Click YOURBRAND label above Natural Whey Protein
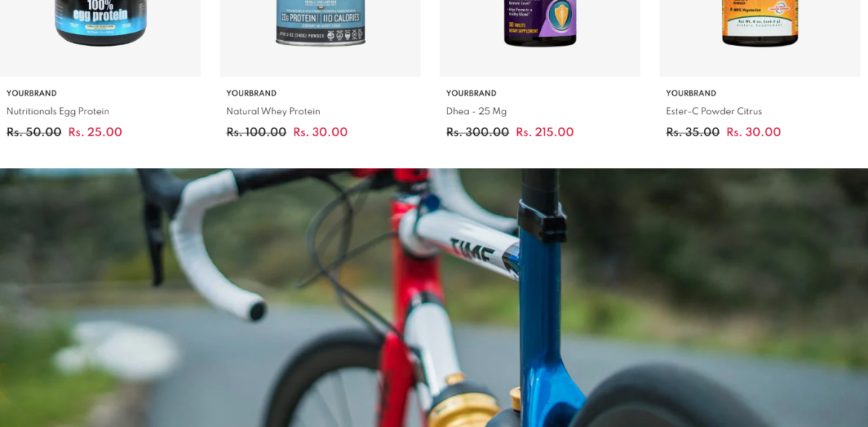 coord(251,93)
